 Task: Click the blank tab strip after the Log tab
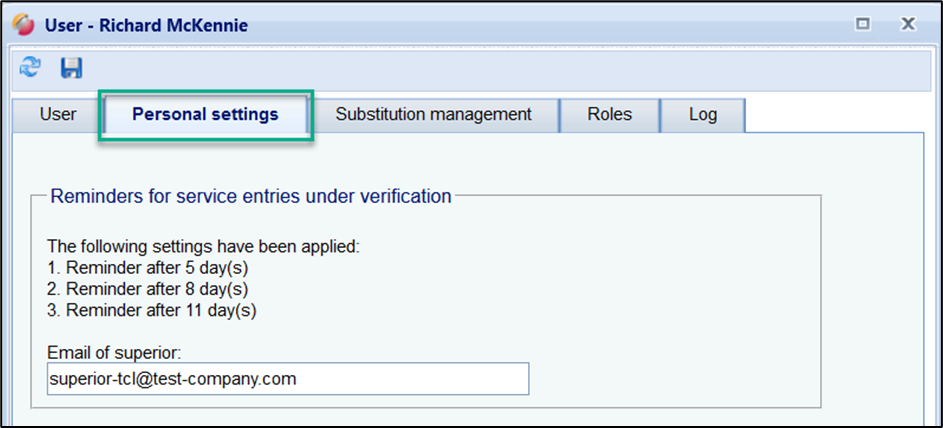click(x=840, y=115)
